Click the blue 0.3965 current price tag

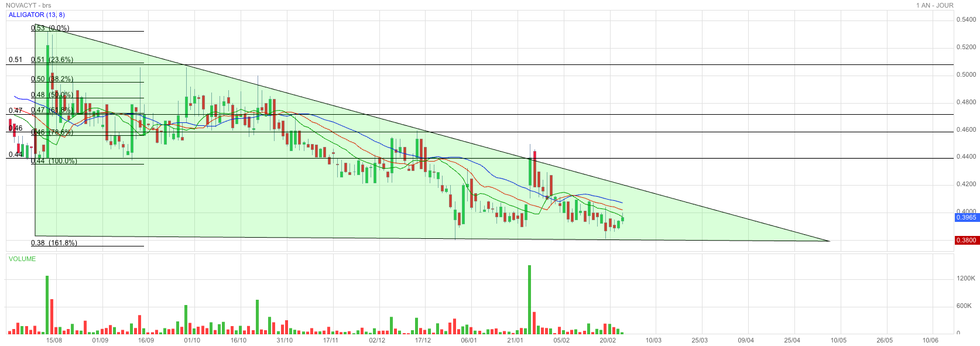(x=966, y=217)
